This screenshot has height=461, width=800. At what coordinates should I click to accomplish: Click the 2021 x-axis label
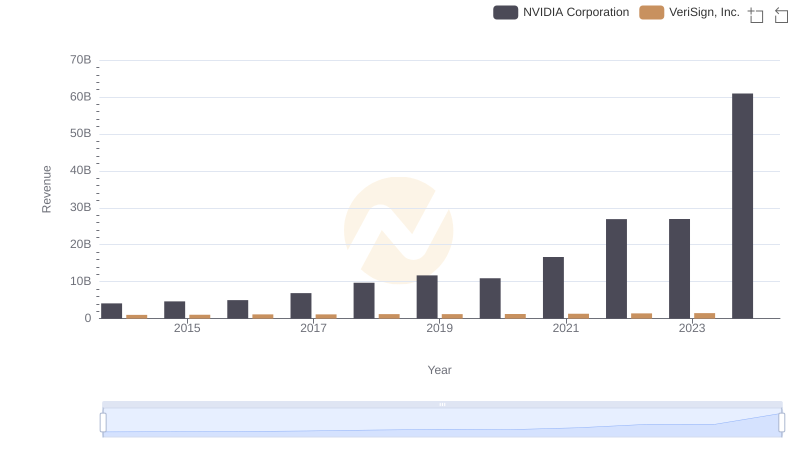coord(566,328)
